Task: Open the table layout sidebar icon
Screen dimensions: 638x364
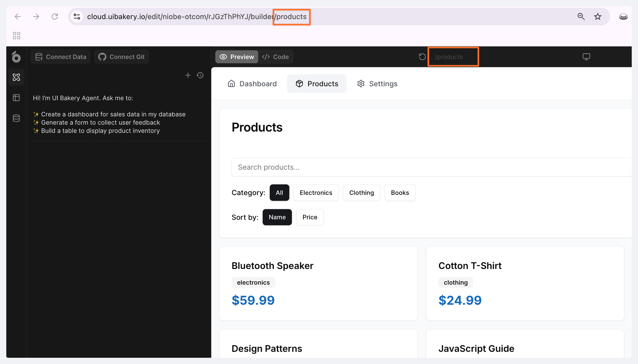Action: coord(16,98)
